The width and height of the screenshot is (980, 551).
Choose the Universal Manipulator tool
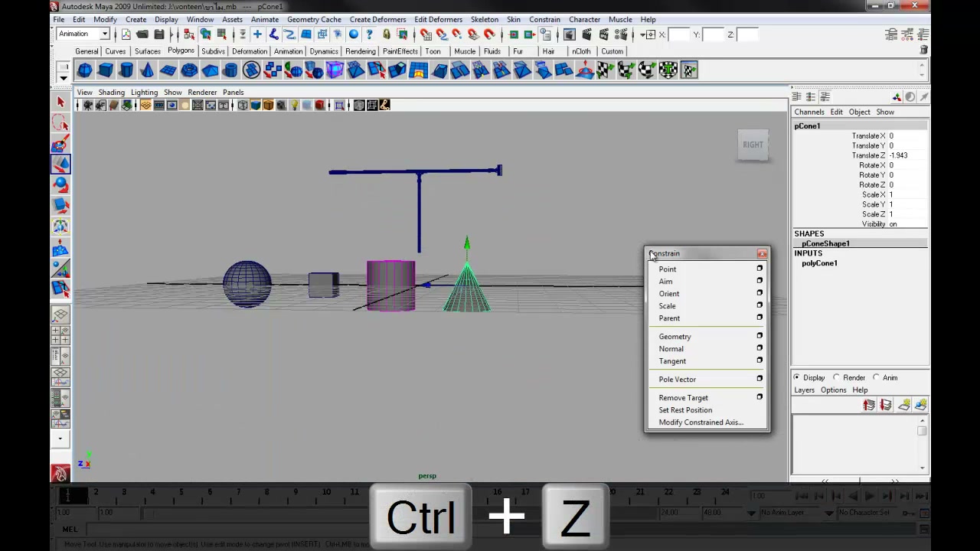point(60,227)
